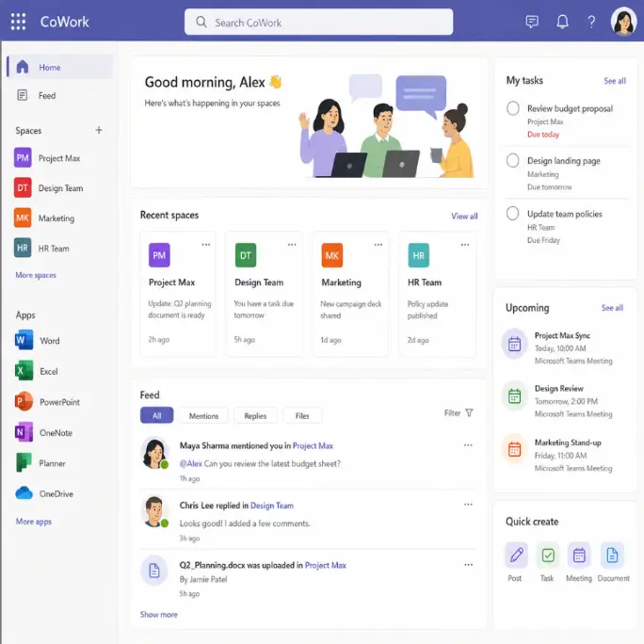Open the user profile avatar
Viewport: 644px width, 644px height.
pos(623,22)
